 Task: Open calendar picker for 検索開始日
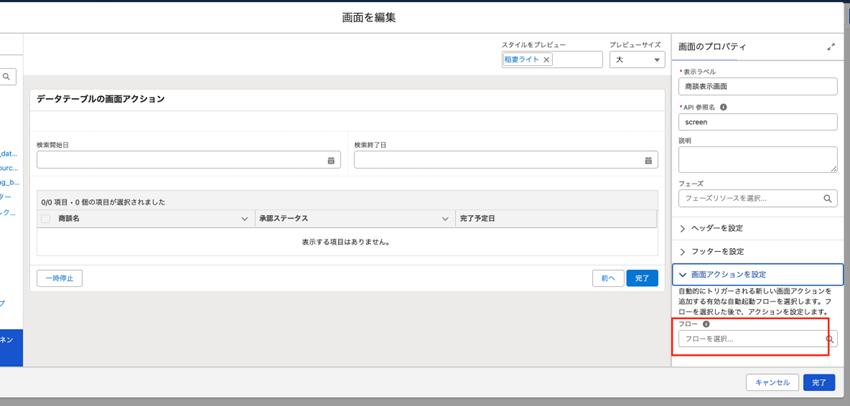(331, 160)
